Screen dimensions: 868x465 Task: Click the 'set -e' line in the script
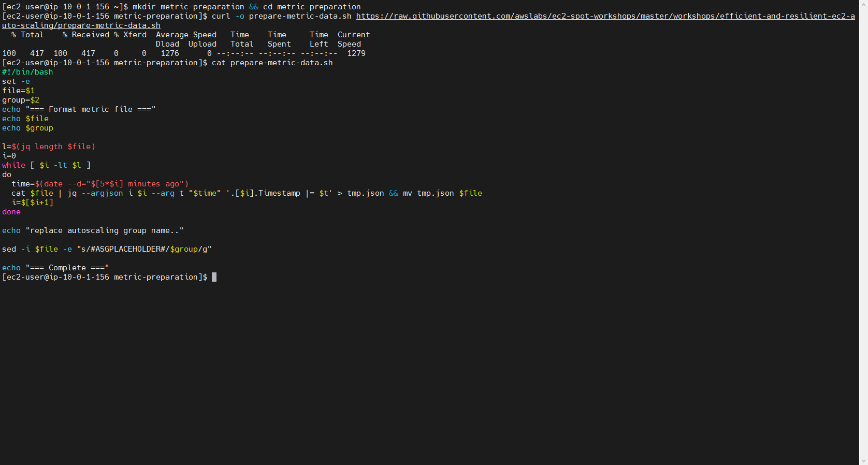(16, 81)
